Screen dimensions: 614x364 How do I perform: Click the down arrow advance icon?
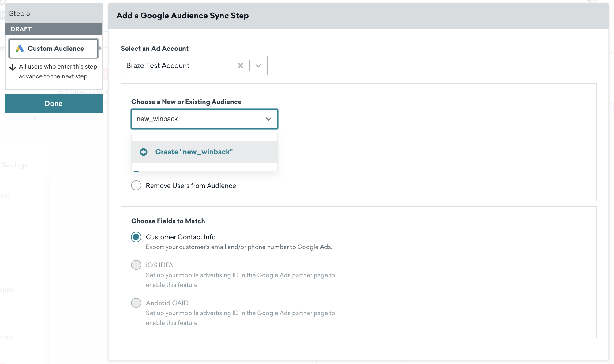[13, 67]
